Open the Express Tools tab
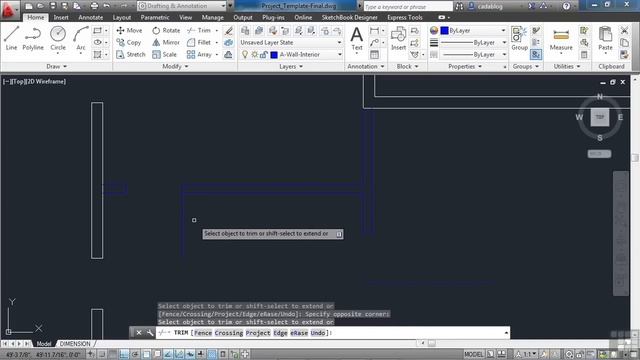640x360 pixels. click(x=404, y=18)
